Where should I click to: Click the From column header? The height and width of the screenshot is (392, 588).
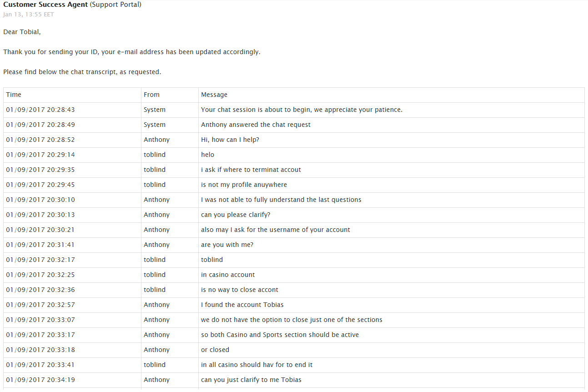(151, 95)
